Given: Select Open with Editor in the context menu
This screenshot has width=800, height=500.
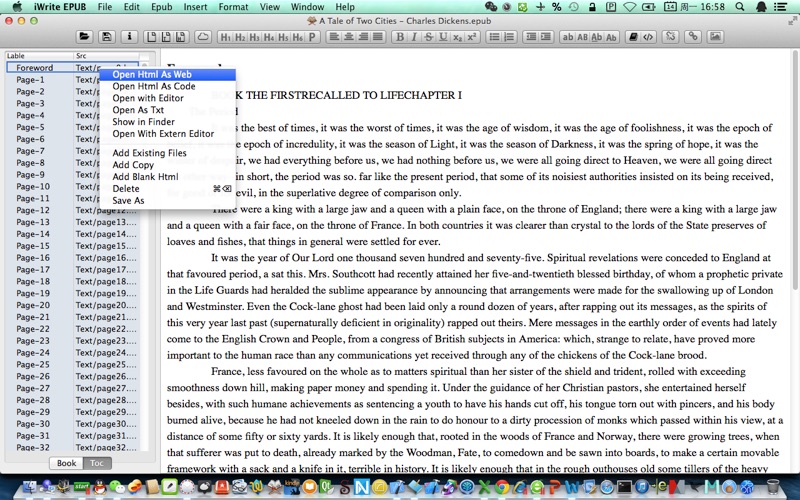Looking at the screenshot, I should click(x=167, y=98).
